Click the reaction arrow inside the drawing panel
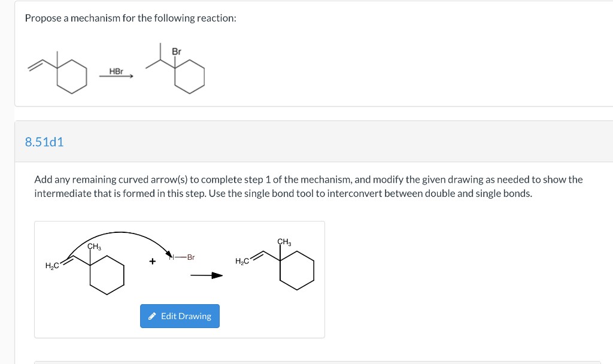Image resolution: width=613 pixels, height=364 pixels. [x=206, y=275]
